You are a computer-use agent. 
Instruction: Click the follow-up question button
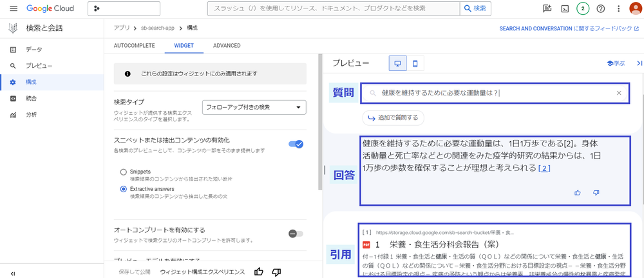[x=393, y=117]
